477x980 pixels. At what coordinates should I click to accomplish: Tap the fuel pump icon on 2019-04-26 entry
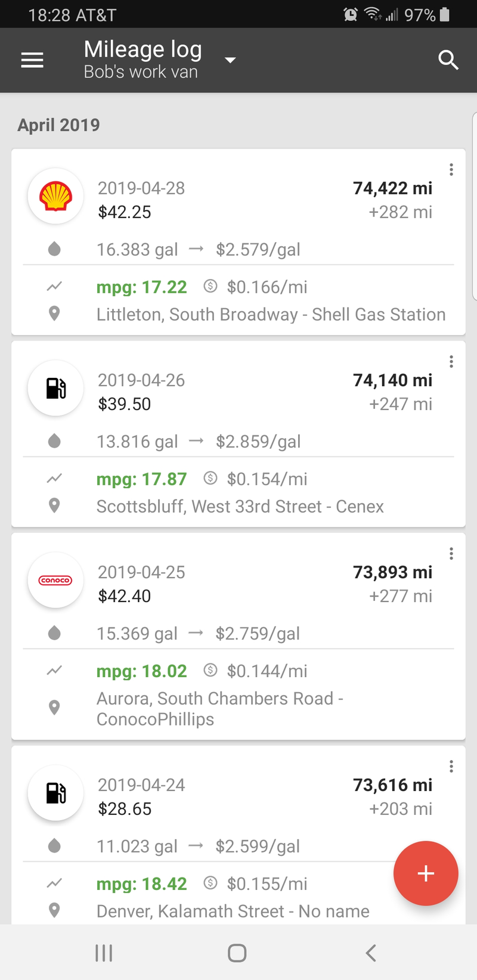[55, 388]
